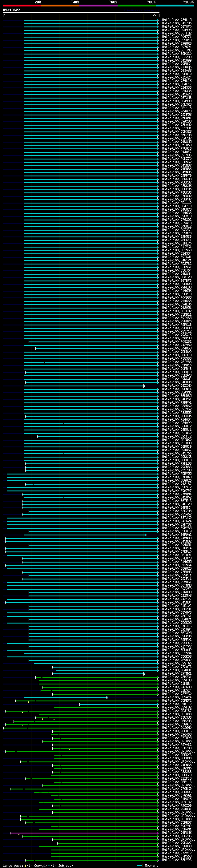197x868 pixels.
Task: Open hit UniRef100_C6T8F0
Action: [177, 26]
